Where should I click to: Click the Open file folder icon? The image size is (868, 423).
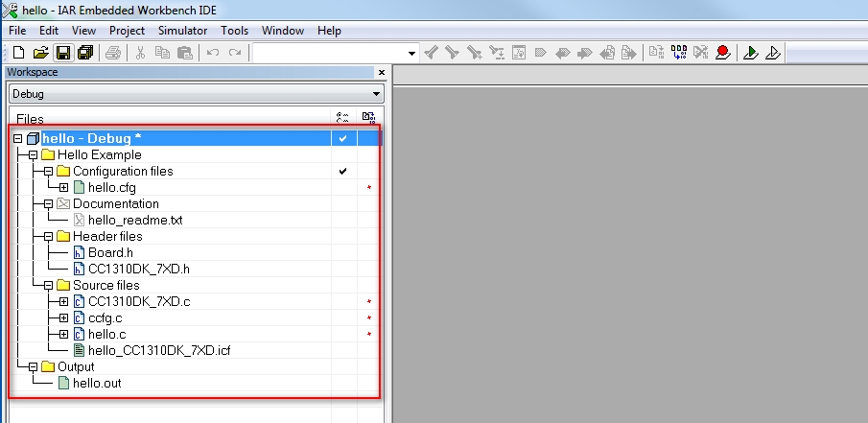[x=40, y=53]
